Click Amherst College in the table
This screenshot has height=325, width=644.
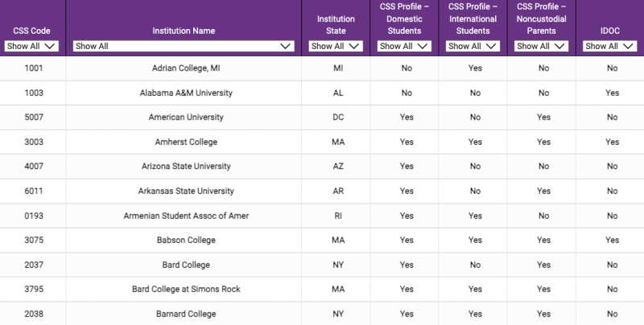[x=186, y=142]
